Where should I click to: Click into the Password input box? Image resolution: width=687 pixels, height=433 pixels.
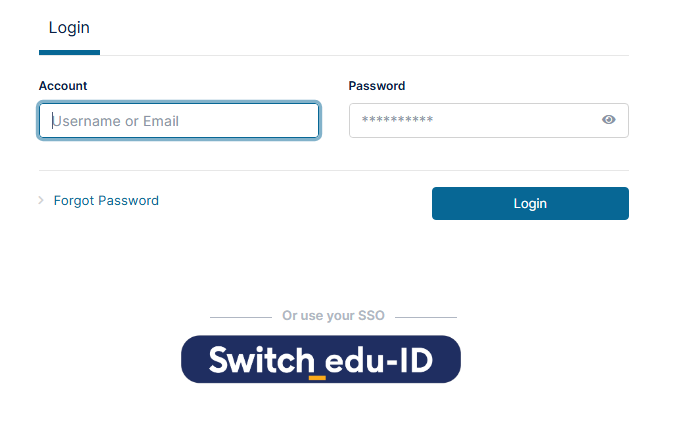click(489, 121)
